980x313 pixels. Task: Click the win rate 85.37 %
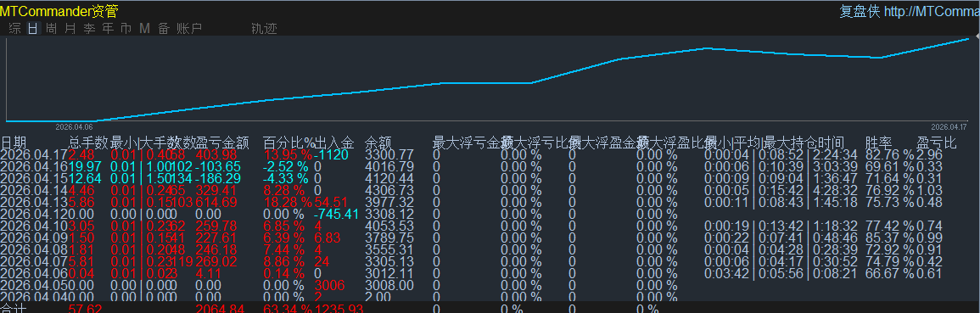(890, 238)
